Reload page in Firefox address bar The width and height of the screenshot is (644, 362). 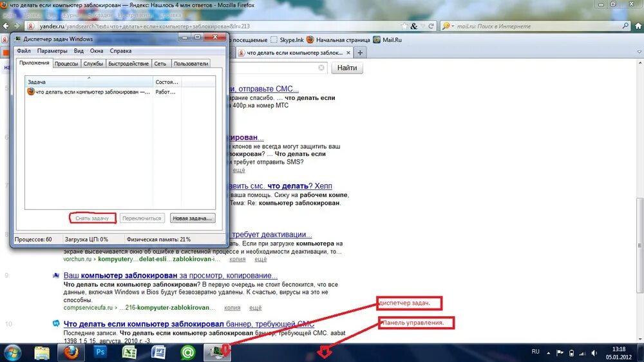[x=431, y=26]
